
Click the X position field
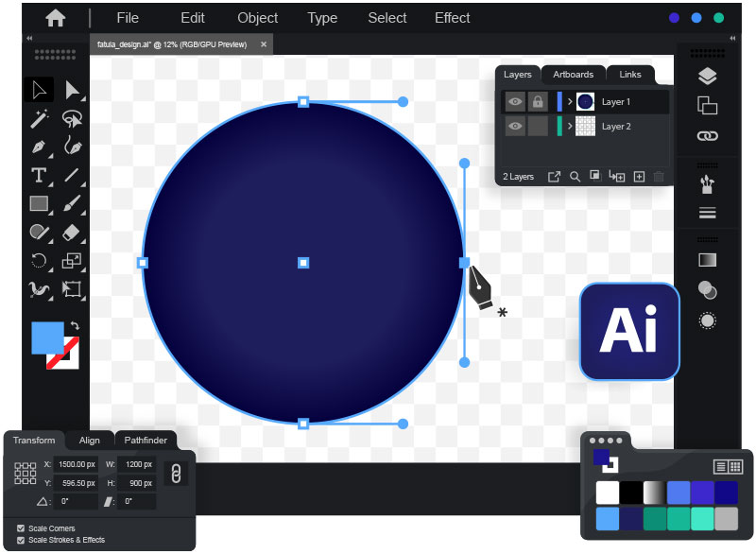point(76,464)
